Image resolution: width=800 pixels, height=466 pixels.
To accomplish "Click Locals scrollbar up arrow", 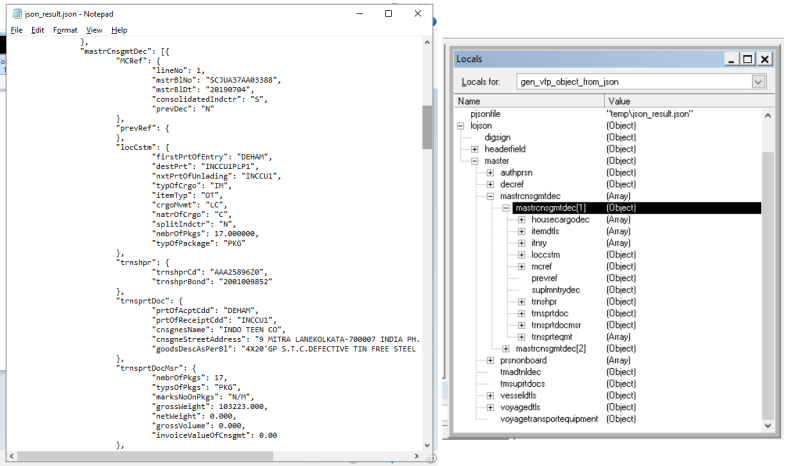I will click(768, 115).
